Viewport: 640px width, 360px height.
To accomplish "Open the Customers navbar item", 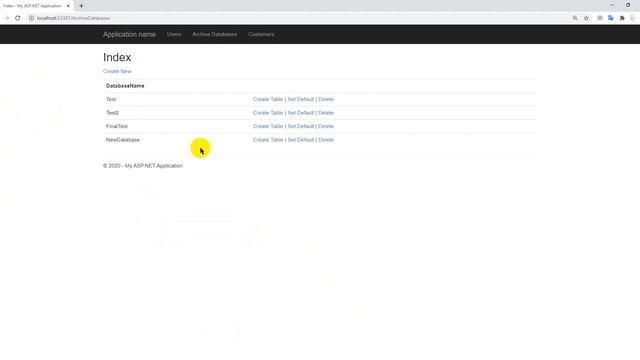I will point(261,34).
